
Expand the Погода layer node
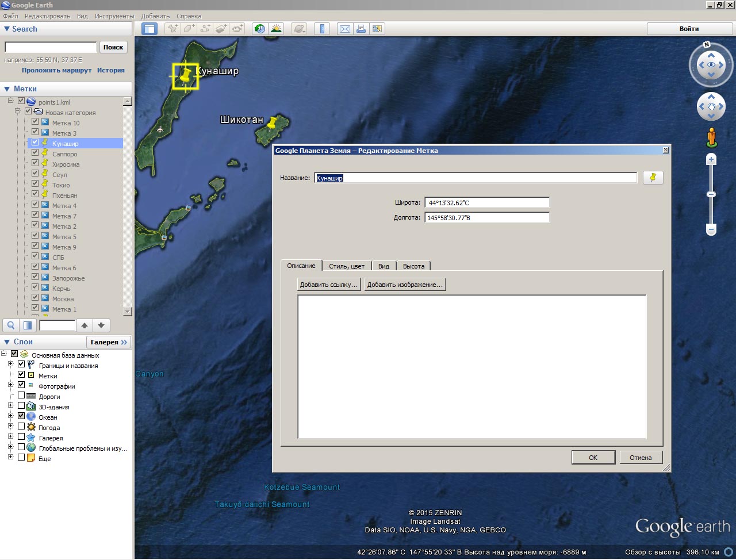[10, 427]
